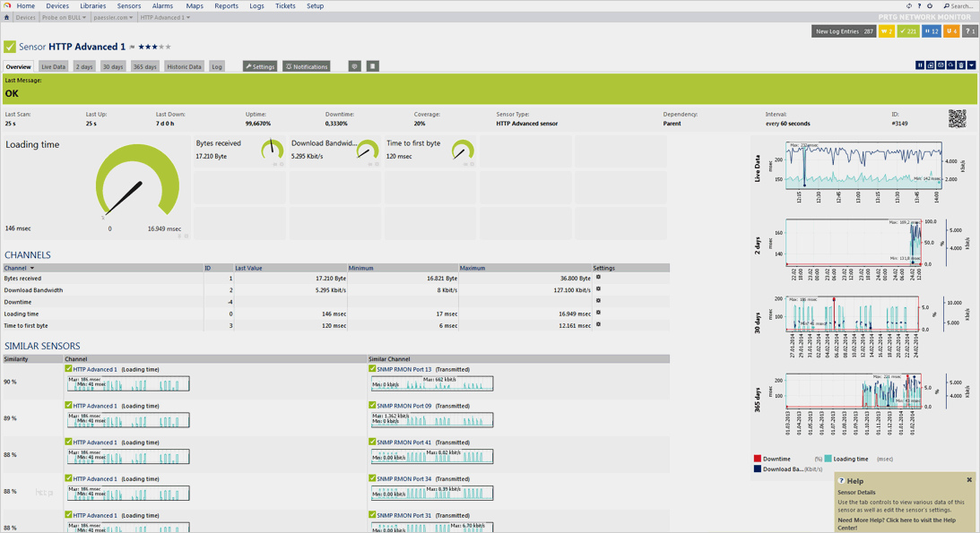
Task: Open the sensor actions dropdown arrow
Action: coord(972,65)
